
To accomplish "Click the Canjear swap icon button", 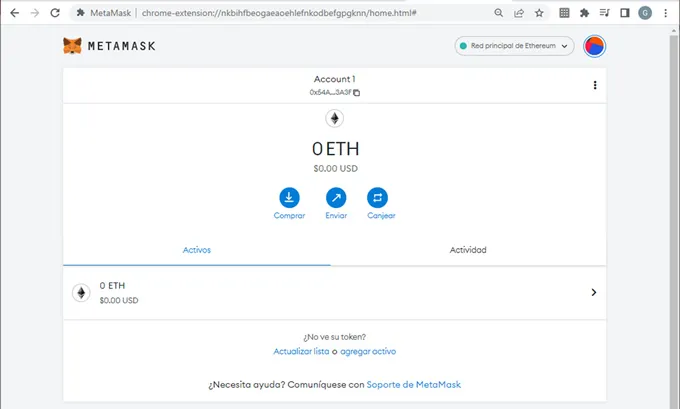I will (381, 196).
